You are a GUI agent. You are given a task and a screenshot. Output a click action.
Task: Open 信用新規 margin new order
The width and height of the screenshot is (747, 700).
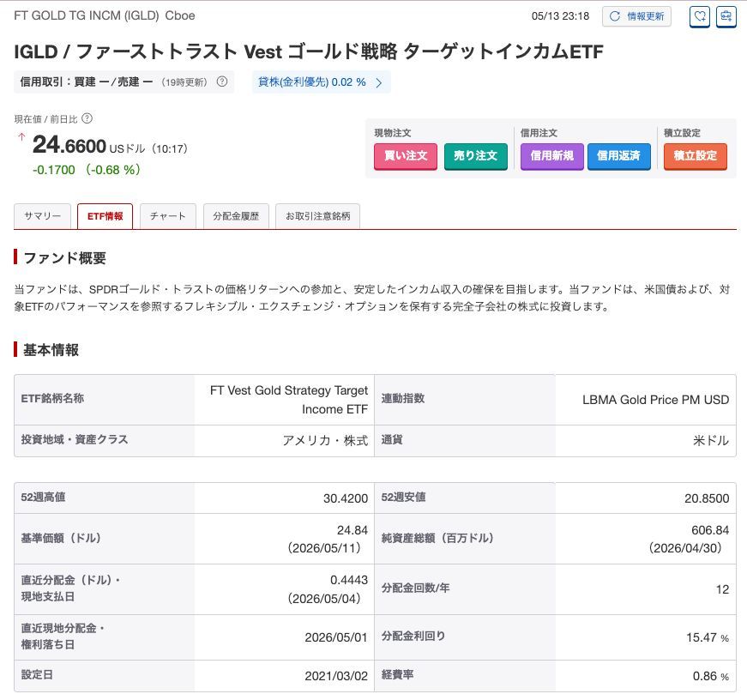click(551, 156)
